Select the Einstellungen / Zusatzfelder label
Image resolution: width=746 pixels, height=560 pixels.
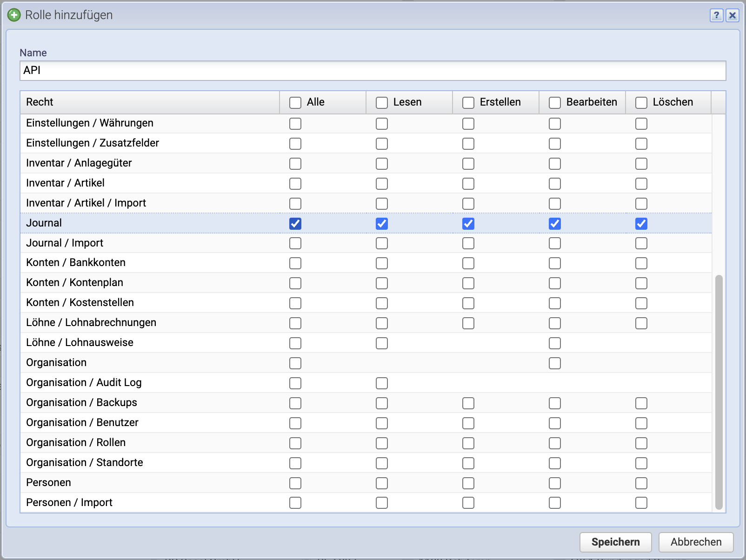[x=93, y=143]
